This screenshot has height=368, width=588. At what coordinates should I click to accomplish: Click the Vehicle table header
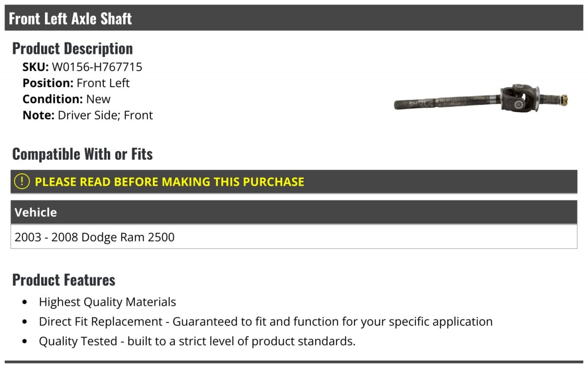pos(294,212)
